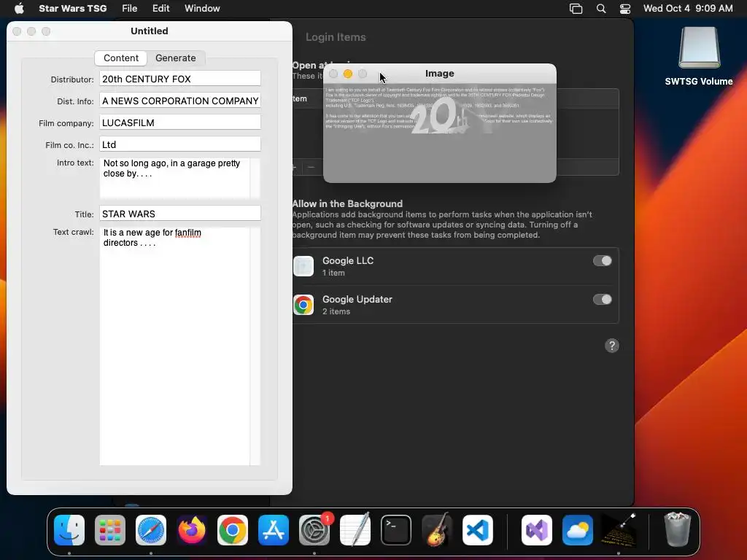Click the Distributor field

(180, 79)
